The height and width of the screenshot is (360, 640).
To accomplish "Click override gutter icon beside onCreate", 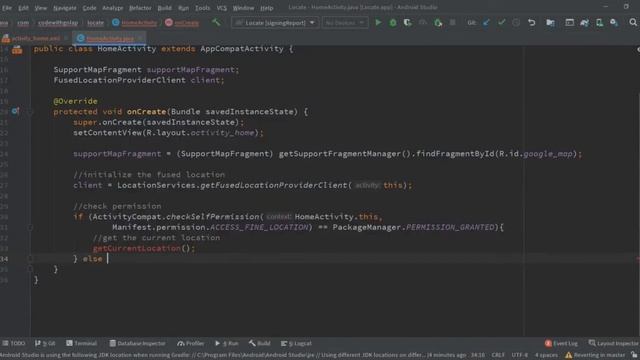I will [x=15, y=111].
